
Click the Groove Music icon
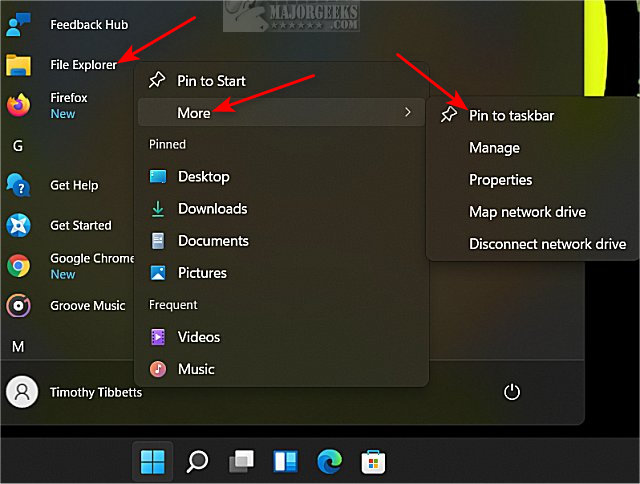[x=18, y=306]
